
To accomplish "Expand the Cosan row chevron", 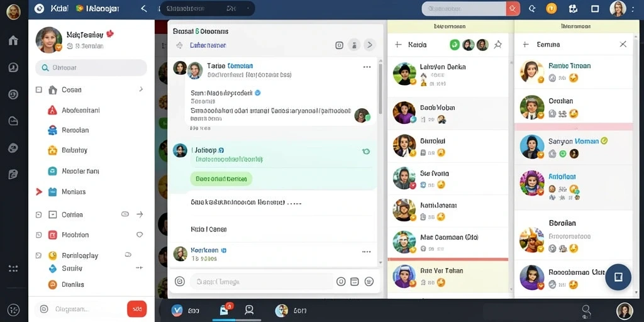I will coord(141,89).
